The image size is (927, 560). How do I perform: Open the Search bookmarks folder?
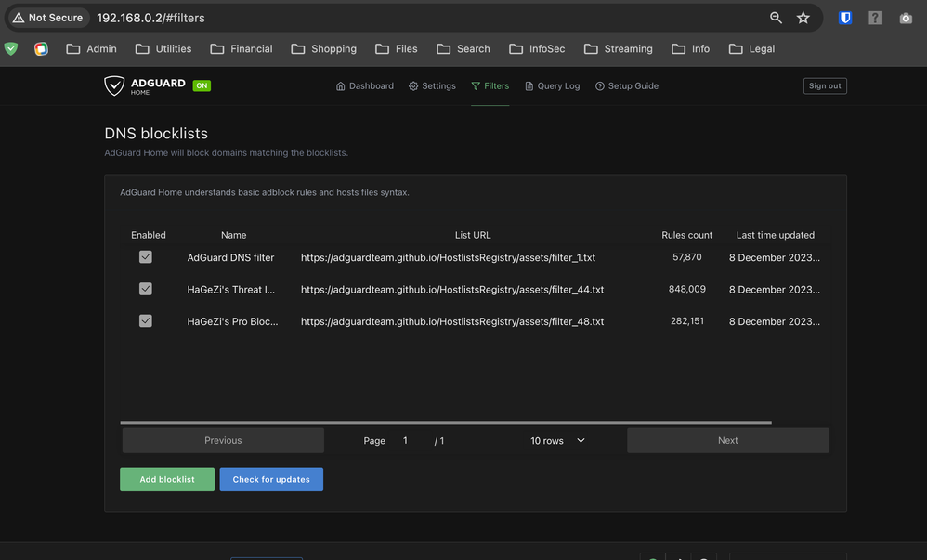click(x=463, y=48)
